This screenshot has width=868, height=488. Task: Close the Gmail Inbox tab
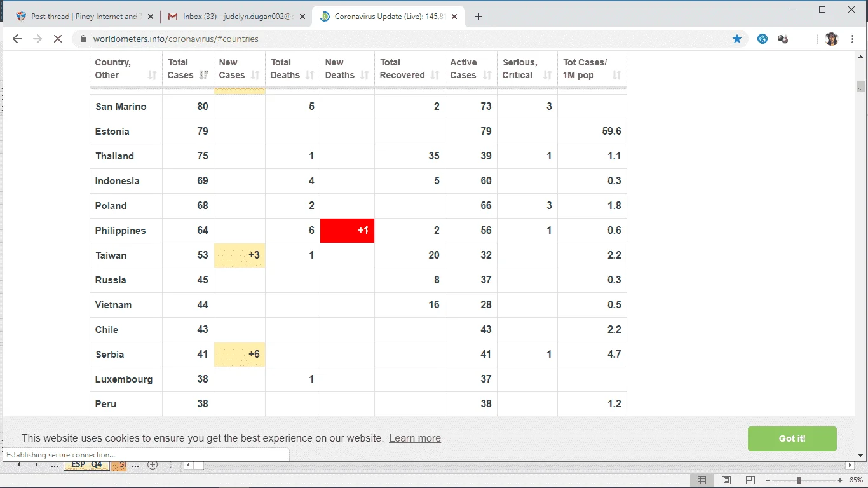(301, 17)
